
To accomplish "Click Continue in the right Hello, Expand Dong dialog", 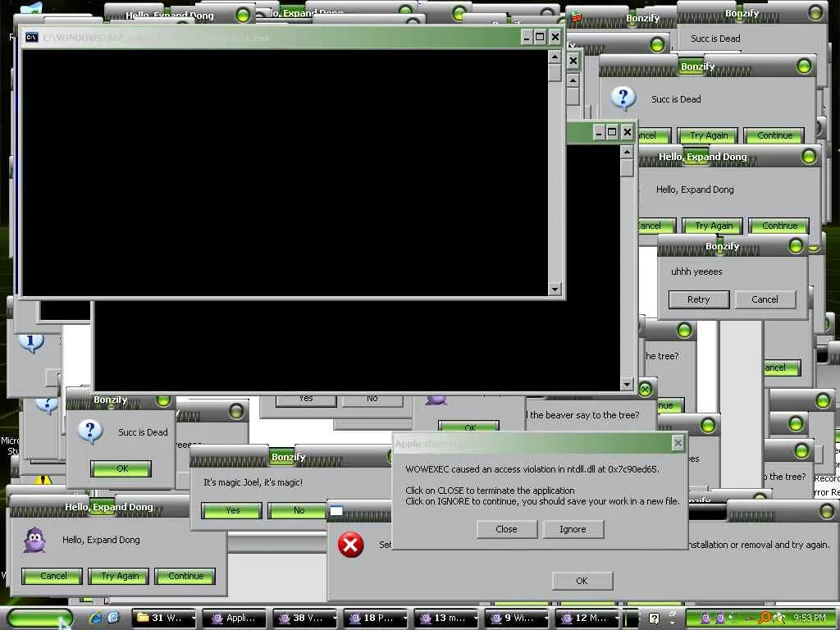I will [x=779, y=226].
